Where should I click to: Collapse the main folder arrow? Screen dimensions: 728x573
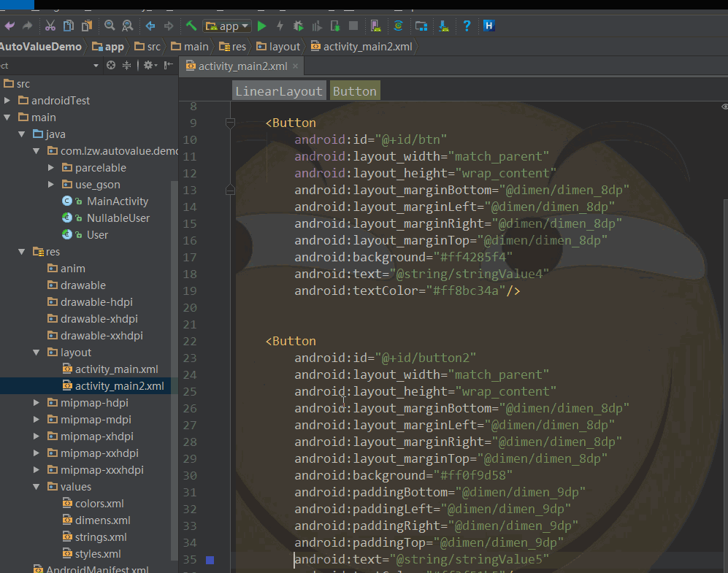[7, 118]
